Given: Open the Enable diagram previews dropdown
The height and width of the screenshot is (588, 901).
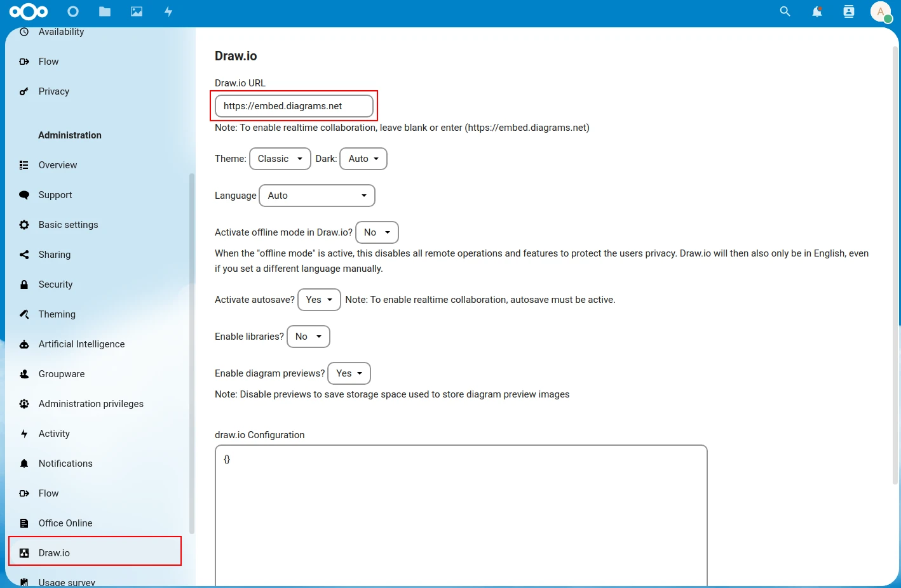Looking at the screenshot, I should point(349,373).
